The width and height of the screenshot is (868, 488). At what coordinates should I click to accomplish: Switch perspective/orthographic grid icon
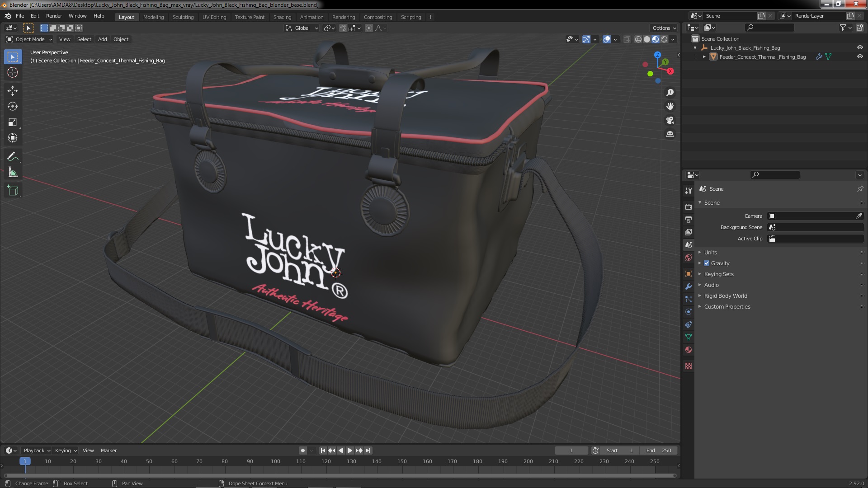[670, 134]
